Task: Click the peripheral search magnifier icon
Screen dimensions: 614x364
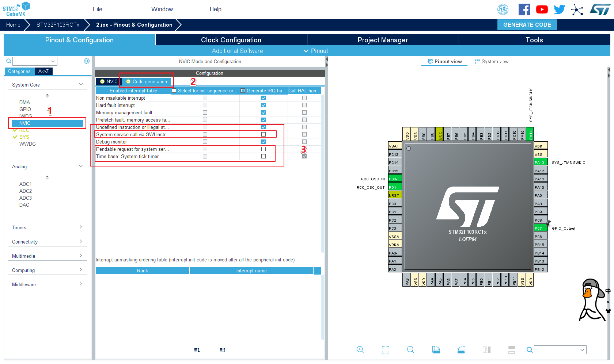Action: pos(9,61)
